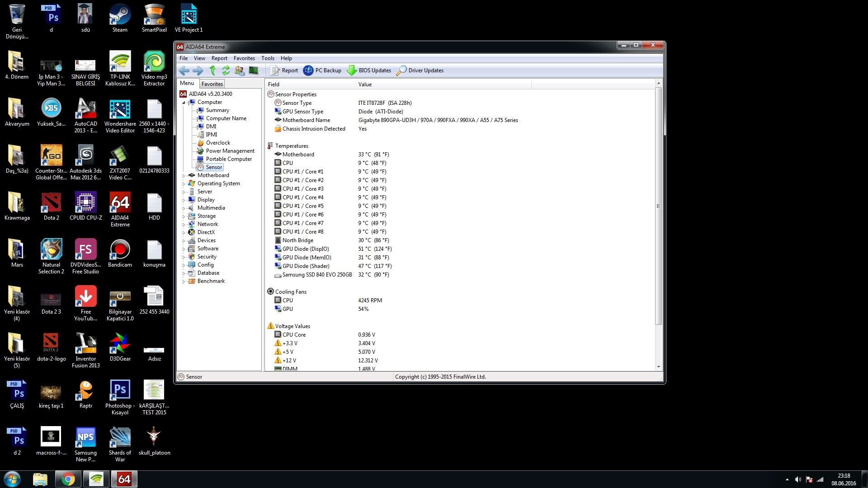Screen dimensions: 868x488
Task: Click the Back arrow in AIDA64 toolbar
Action: (184, 70)
